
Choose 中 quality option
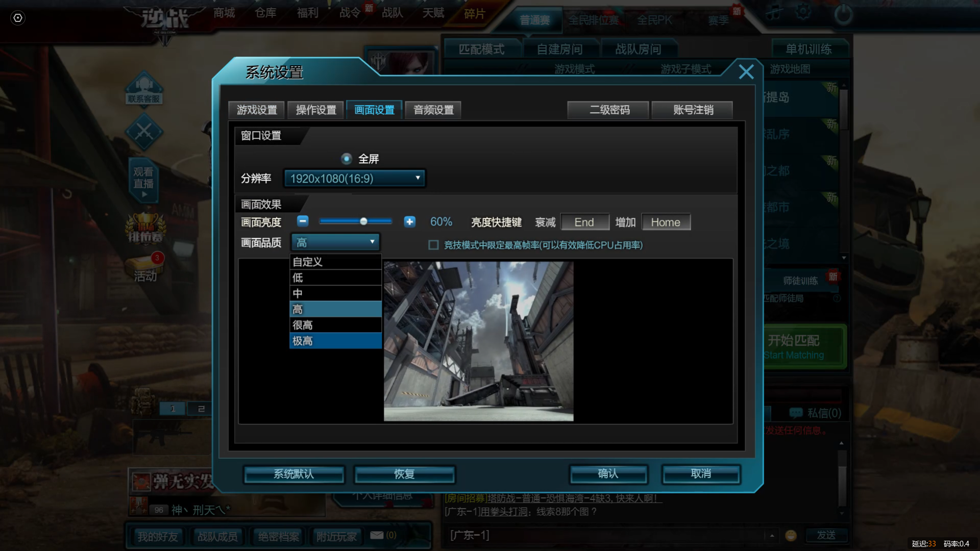(x=335, y=293)
